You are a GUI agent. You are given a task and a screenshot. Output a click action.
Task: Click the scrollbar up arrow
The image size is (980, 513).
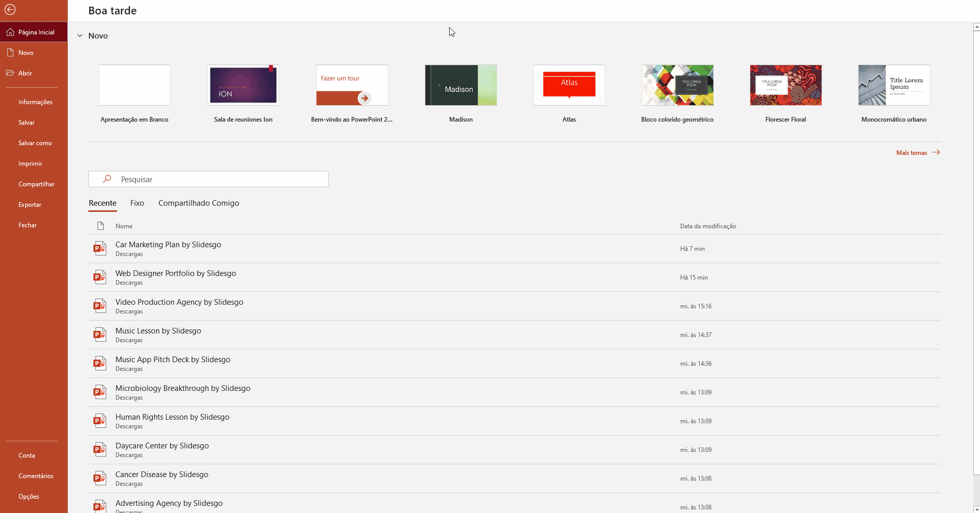pos(976,27)
